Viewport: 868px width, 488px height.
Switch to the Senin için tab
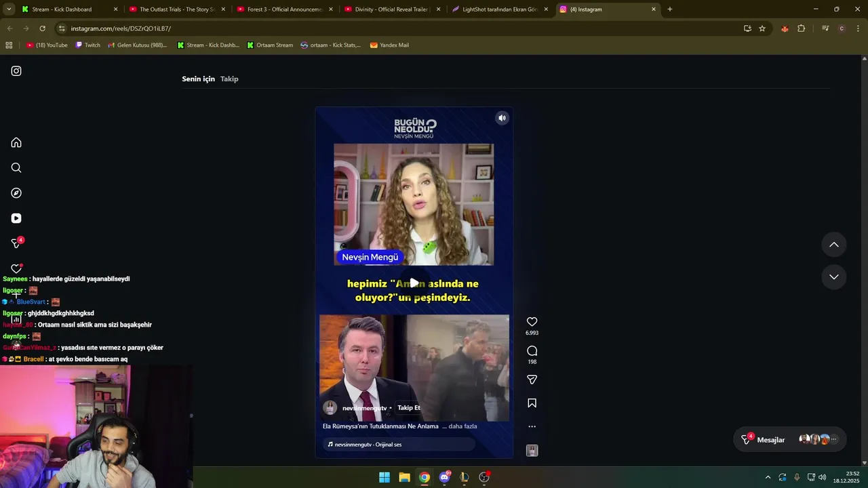pos(198,79)
